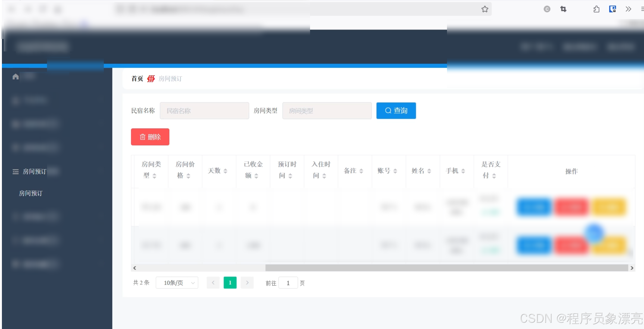
Task: Click the circular C extension icon
Action: (x=547, y=9)
